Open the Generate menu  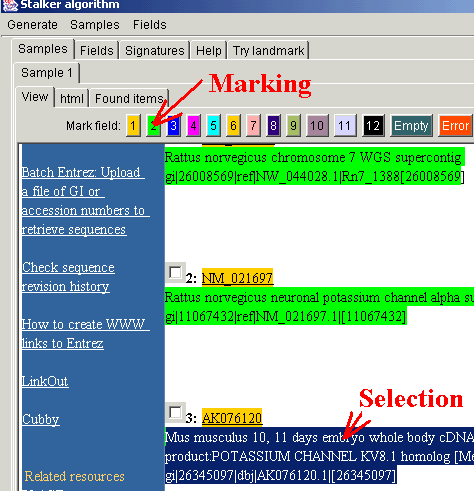click(x=32, y=25)
